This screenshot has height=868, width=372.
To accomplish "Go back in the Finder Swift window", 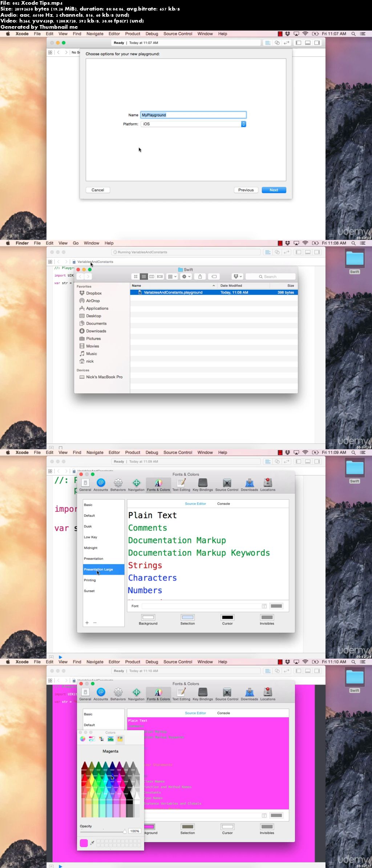I will coord(80,277).
